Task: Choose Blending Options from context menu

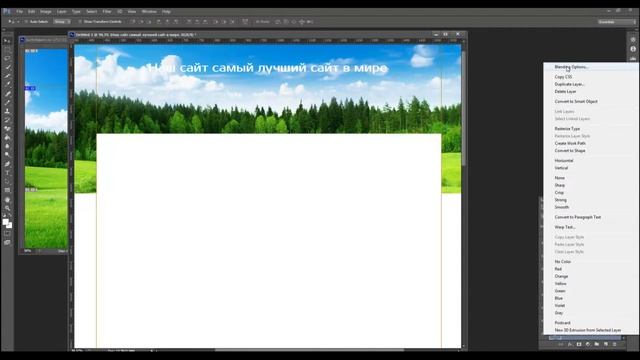Action: (x=571, y=67)
